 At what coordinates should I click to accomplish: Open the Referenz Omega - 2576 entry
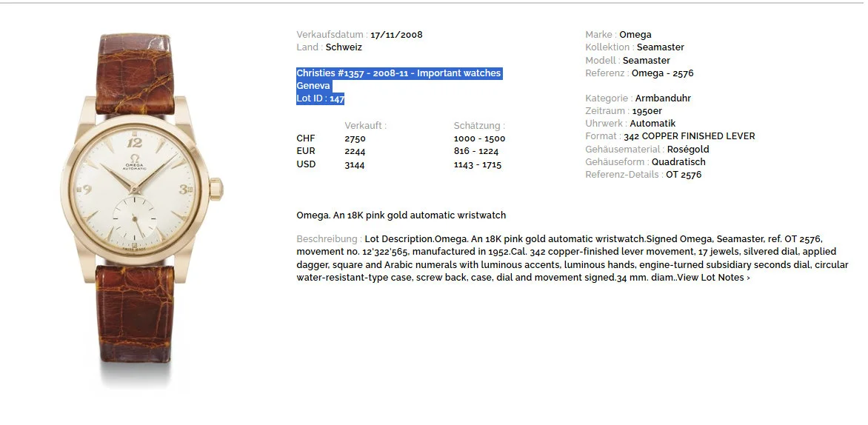click(x=662, y=73)
